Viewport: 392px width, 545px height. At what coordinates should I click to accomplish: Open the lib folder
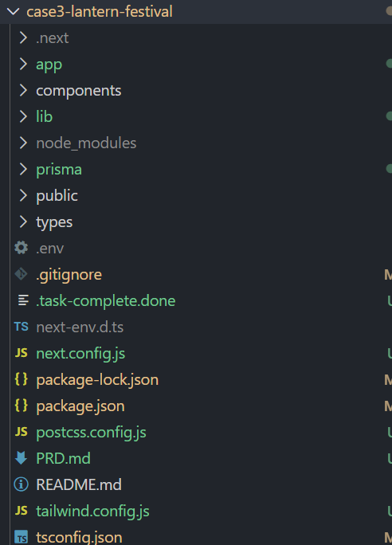(x=45, y=117)
